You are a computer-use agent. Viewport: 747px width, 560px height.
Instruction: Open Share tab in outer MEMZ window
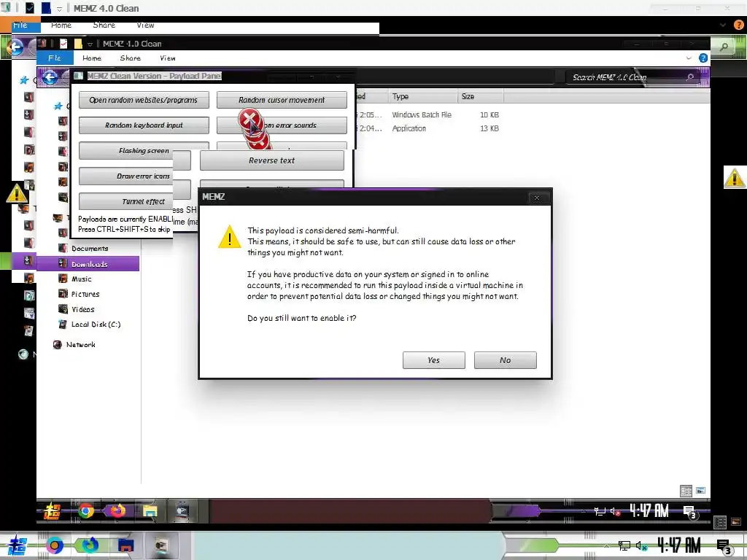(104, 26)
